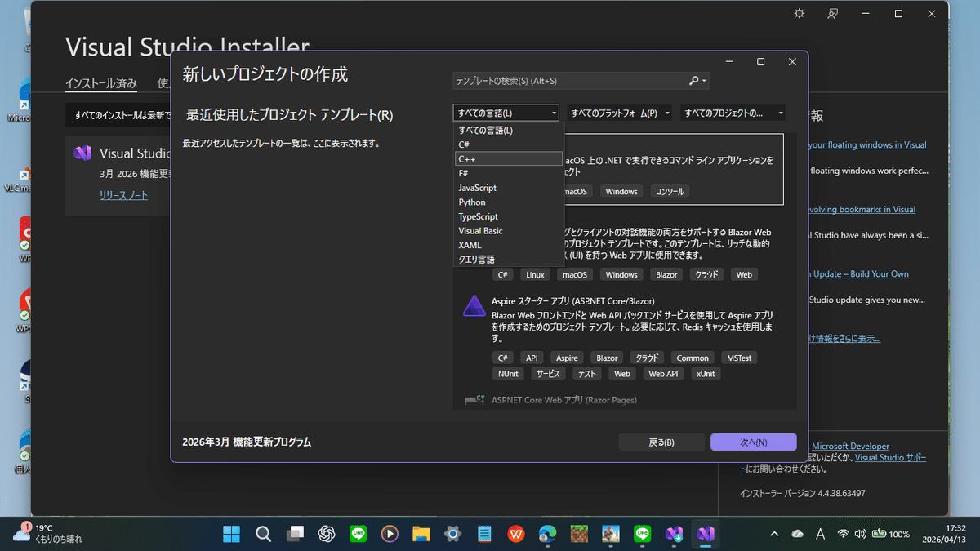Open Windows Search from the taskbar
The image size is (980, 551).
(263, 535)
